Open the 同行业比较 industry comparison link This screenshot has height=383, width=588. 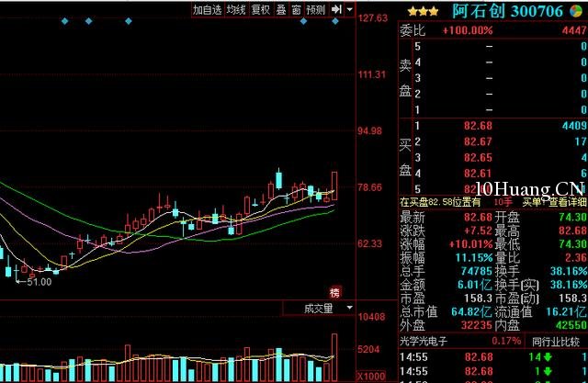[x=556, y=342]
